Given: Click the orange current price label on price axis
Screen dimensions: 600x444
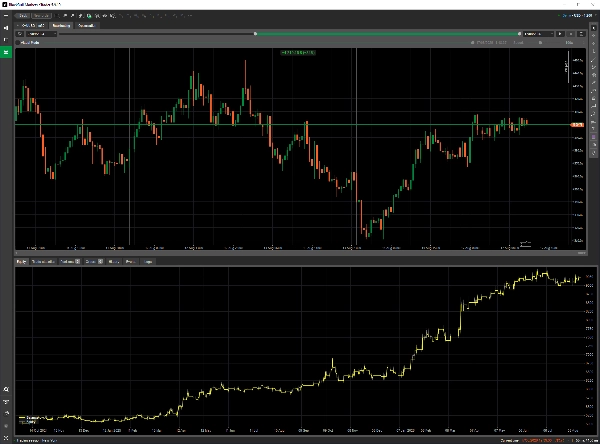Looking at the screenshot, I should pos(577,125).
